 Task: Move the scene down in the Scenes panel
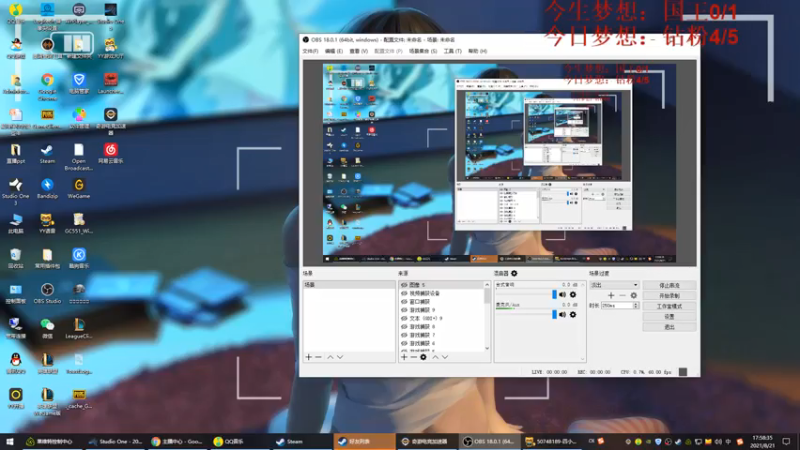tap(340, 357)
